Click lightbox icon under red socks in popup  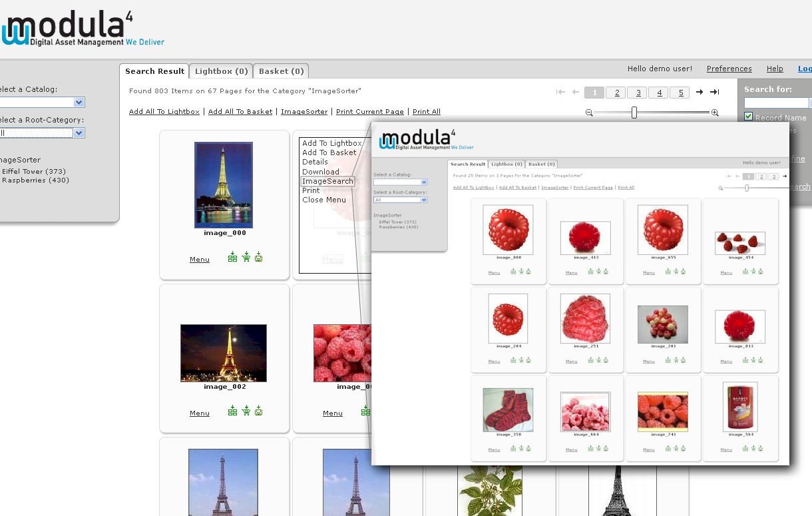pyautogui.click(x=513, y=448)
